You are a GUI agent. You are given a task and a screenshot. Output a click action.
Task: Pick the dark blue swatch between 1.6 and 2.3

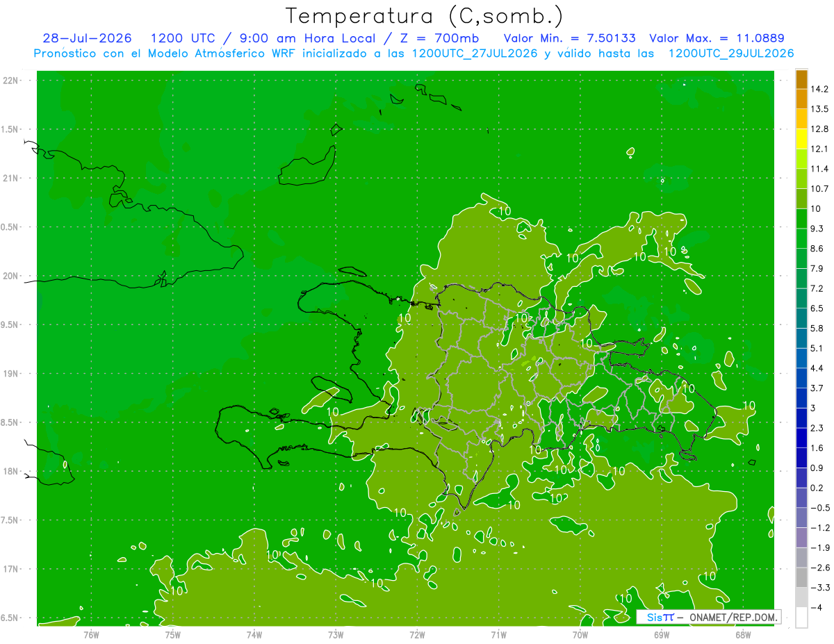click(x=801, y=438)
